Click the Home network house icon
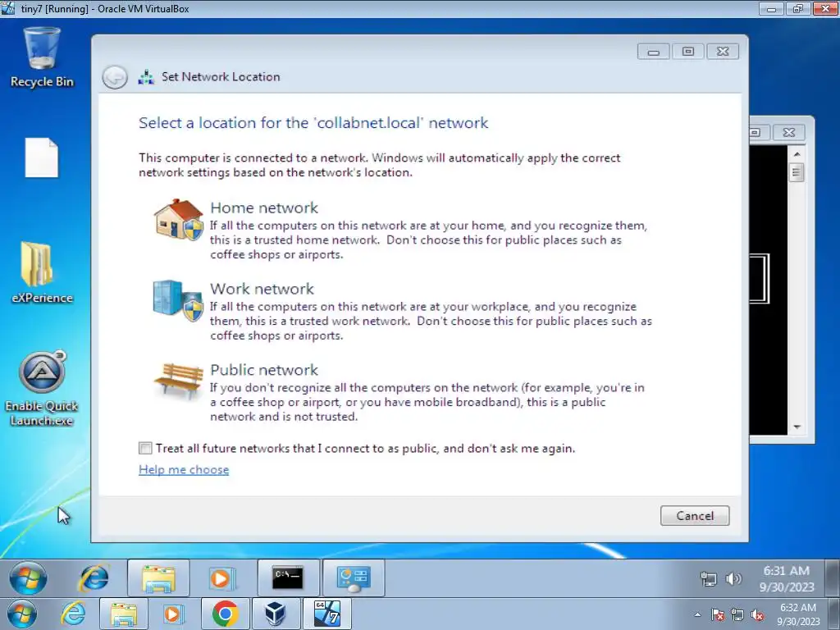This screenshot has width=840, height=630. 178,219
